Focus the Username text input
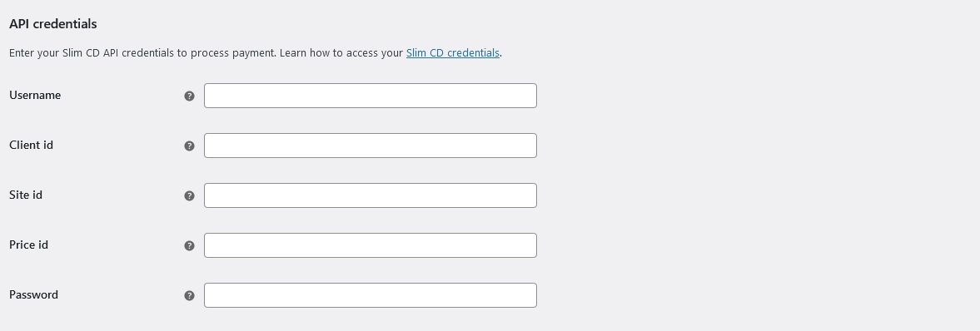 click(370, 96)
